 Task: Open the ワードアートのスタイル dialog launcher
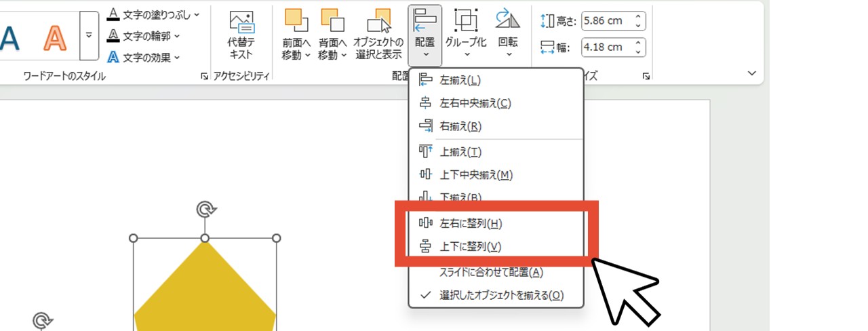click(204, 77)
